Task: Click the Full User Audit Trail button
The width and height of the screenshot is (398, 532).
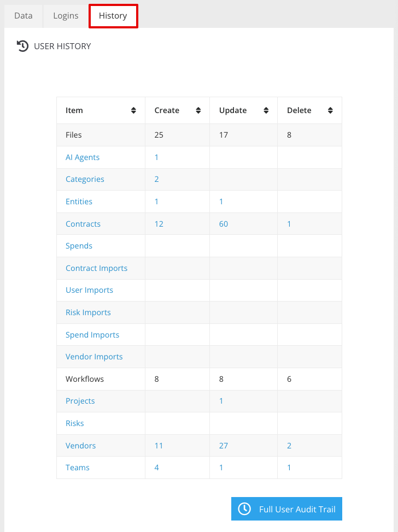Action: click(286, 509)
